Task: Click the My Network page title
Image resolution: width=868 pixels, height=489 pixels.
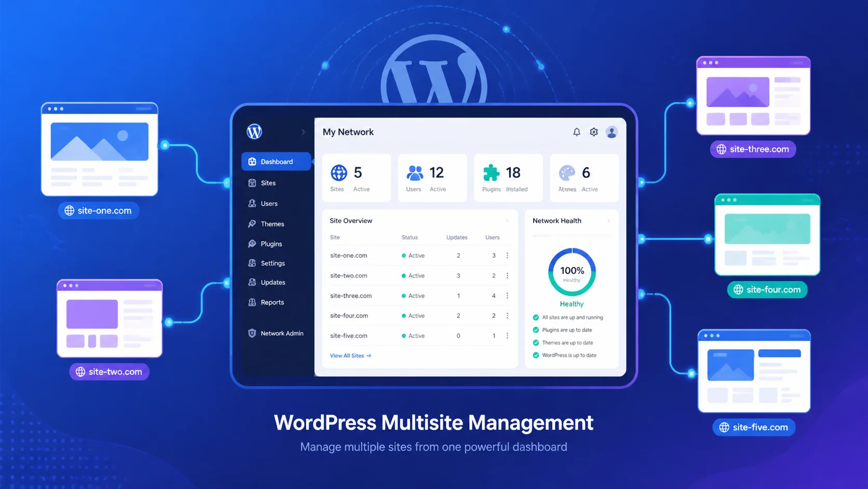Action: click(x=348, y=132)
